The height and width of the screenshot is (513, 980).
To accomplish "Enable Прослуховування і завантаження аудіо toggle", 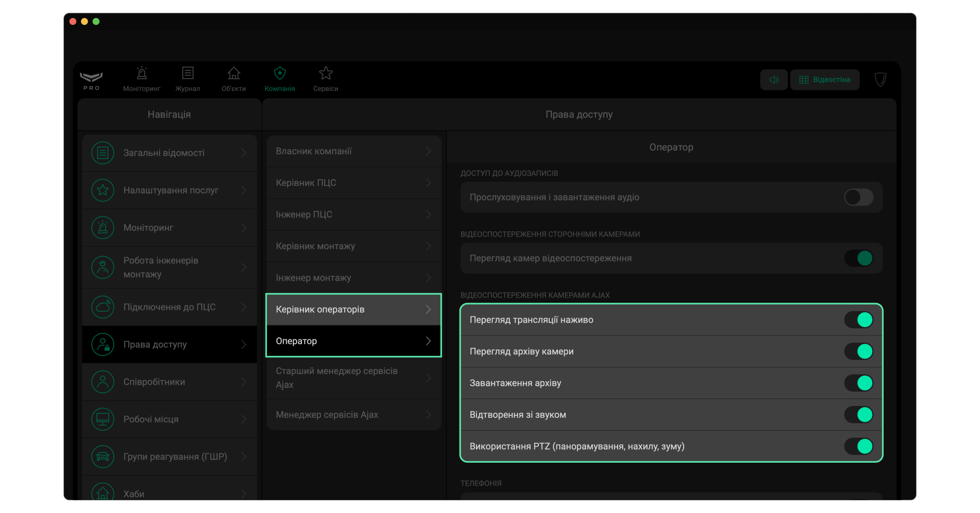I will [x=858, y=197].
